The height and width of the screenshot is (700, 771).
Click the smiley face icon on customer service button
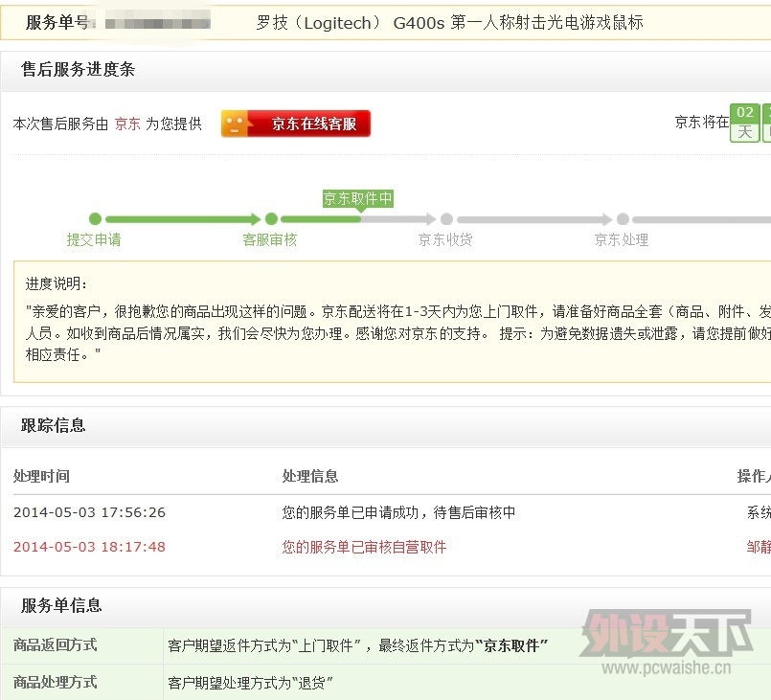235,124
